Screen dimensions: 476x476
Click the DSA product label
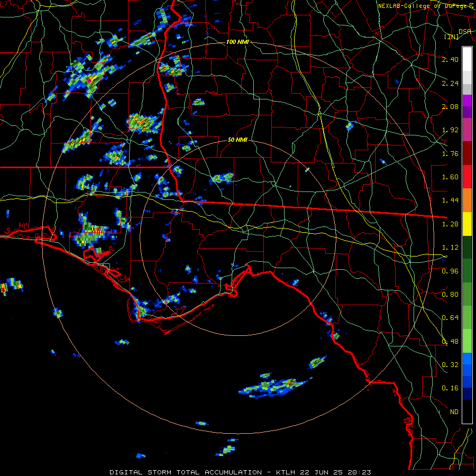(x=465, y=31)
